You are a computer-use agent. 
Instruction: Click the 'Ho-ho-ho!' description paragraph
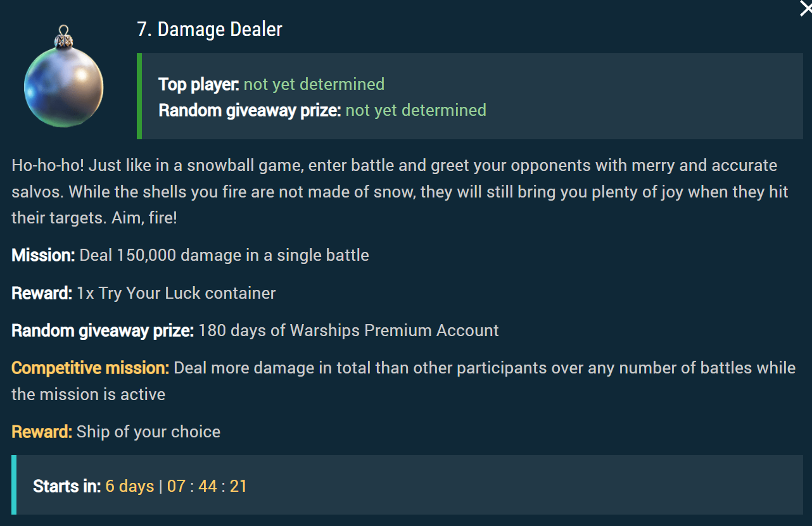(399, 191)
